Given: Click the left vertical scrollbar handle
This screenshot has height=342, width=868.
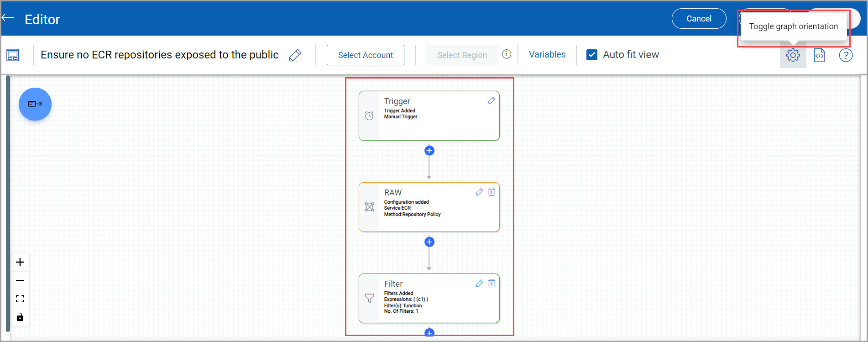Looking at the screenshot, I should tap(8, 203).
